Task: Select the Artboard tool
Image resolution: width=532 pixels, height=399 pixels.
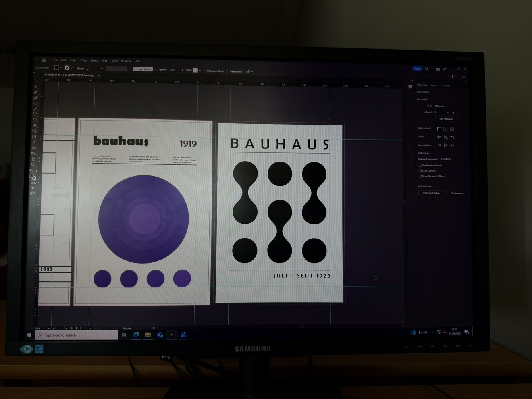Action: point(33,159)
